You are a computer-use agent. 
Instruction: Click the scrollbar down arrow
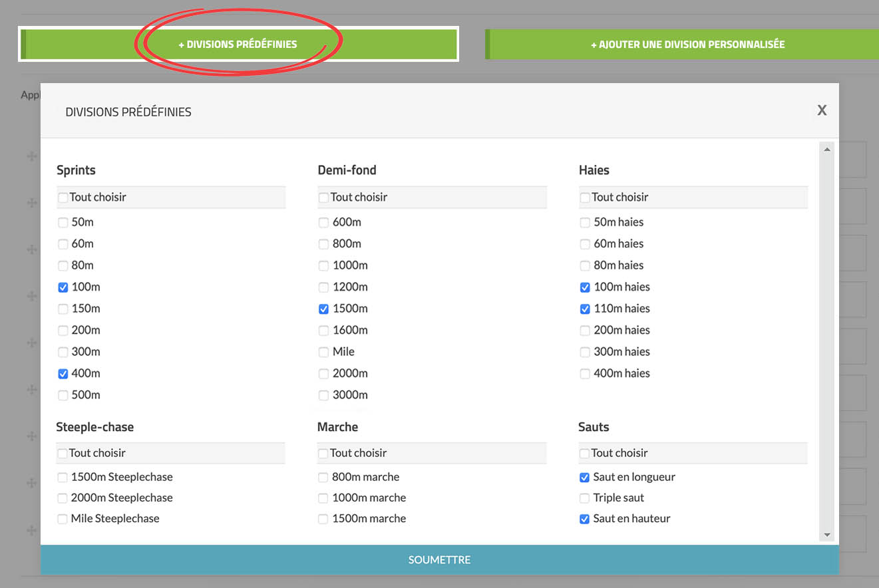point(827,535)
